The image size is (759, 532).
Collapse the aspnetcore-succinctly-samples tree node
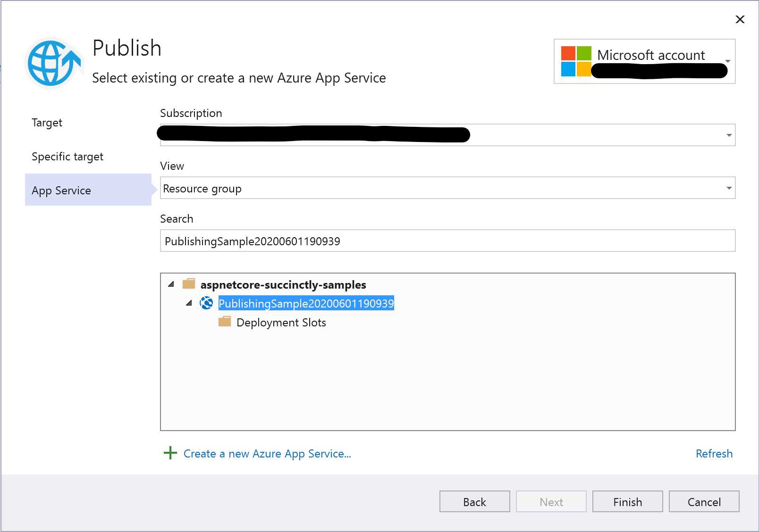[x=171, y=284]
